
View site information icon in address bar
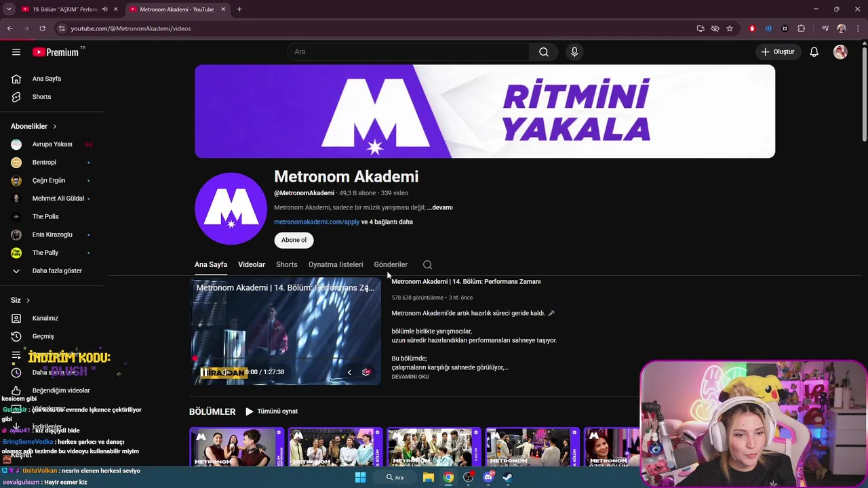62,28
